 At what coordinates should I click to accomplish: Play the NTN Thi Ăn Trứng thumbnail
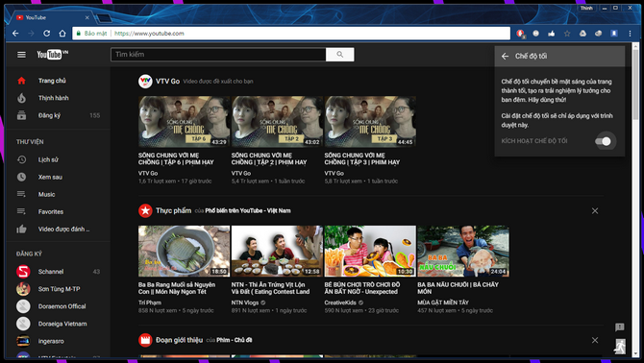(x=277, y=251)
